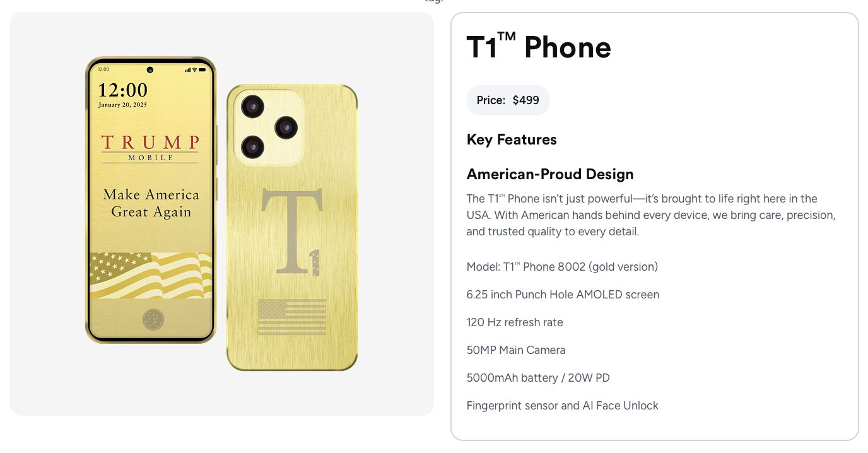Click the bottom camera lens on phone back
The width and height of the screenshot is (868, 453).
pyautogui.click(x=252, y=147)
